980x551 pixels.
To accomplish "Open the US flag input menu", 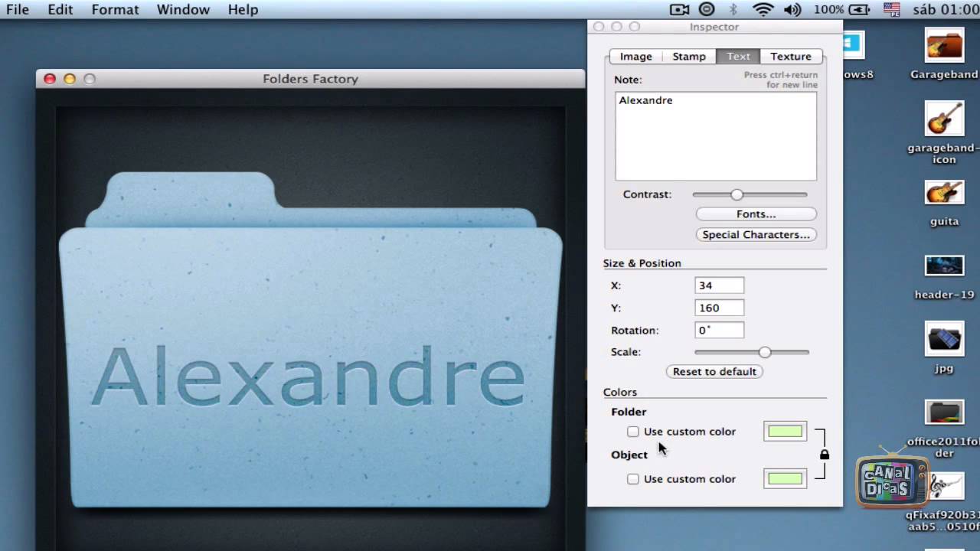I will 891,9.
